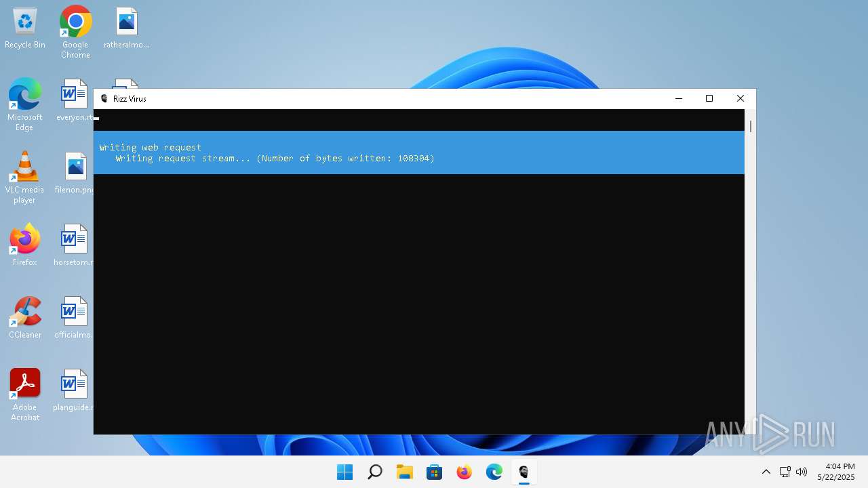
Task: Open Microsoft Edge from the taskbar
Action: 494,472
